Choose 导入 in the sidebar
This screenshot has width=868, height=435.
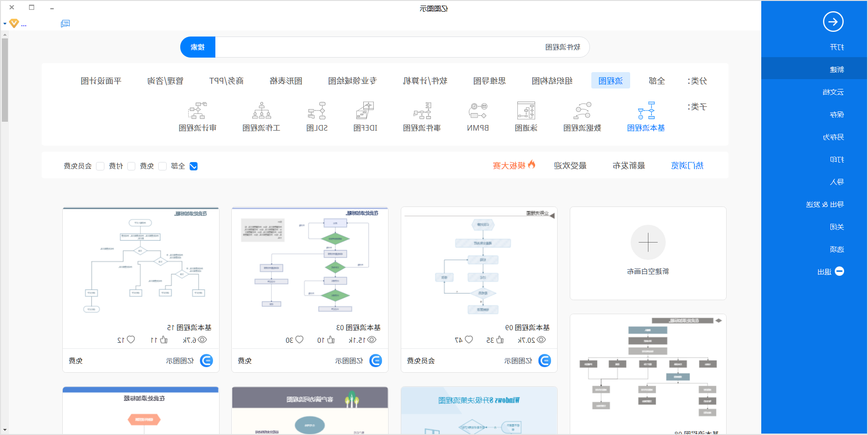tap(814, 182)
